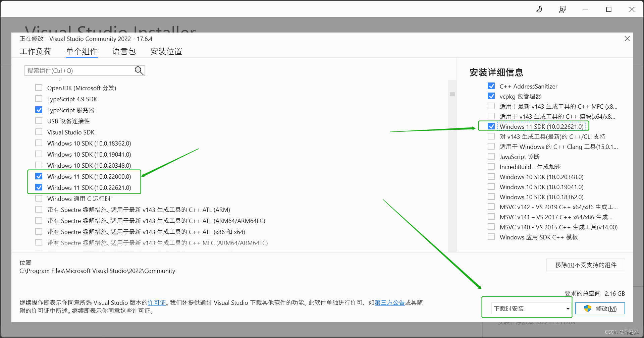Open the 许可证 link

(156, 302)
